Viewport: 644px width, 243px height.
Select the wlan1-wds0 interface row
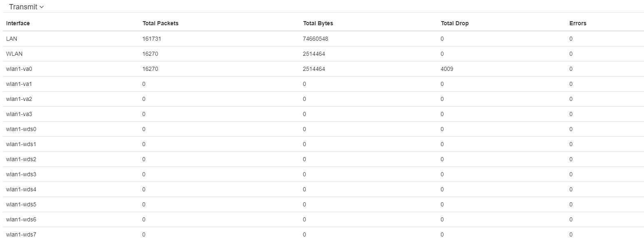click(x=21, y=129)
